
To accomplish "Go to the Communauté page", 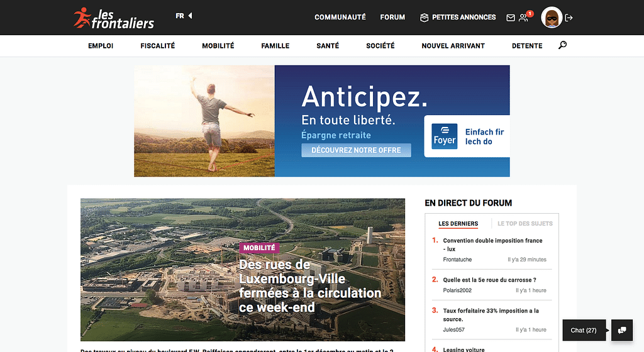I will (340, 18).
